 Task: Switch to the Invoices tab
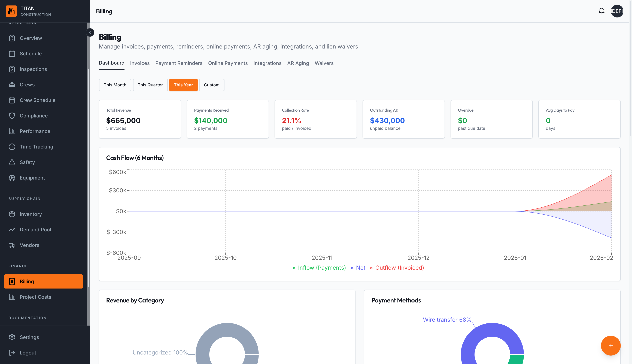click(140, 63)
